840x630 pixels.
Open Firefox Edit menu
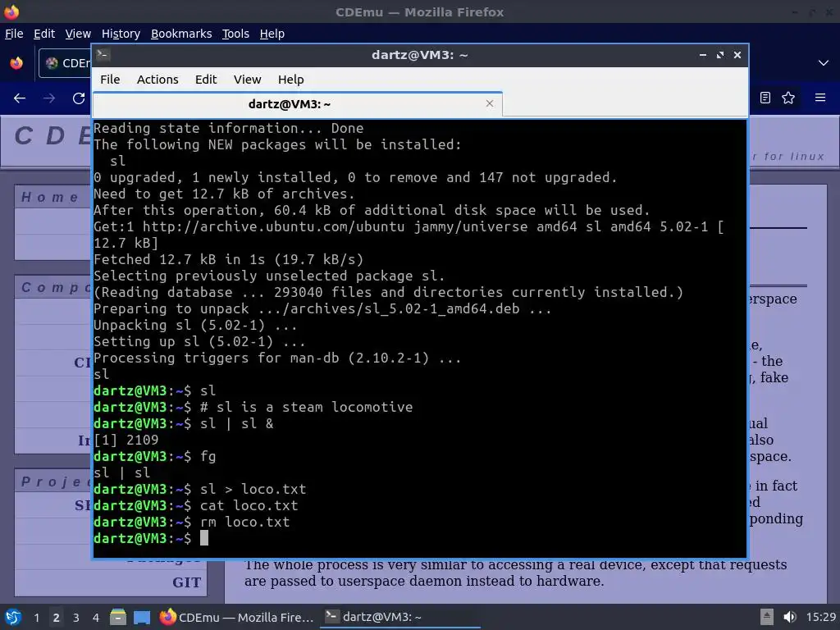[x=44, y=34]
